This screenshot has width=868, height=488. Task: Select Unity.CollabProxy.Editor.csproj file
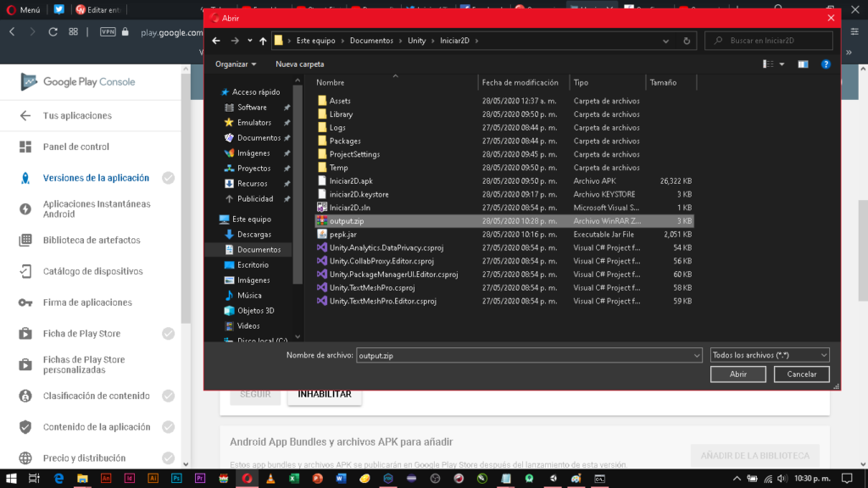381,261
